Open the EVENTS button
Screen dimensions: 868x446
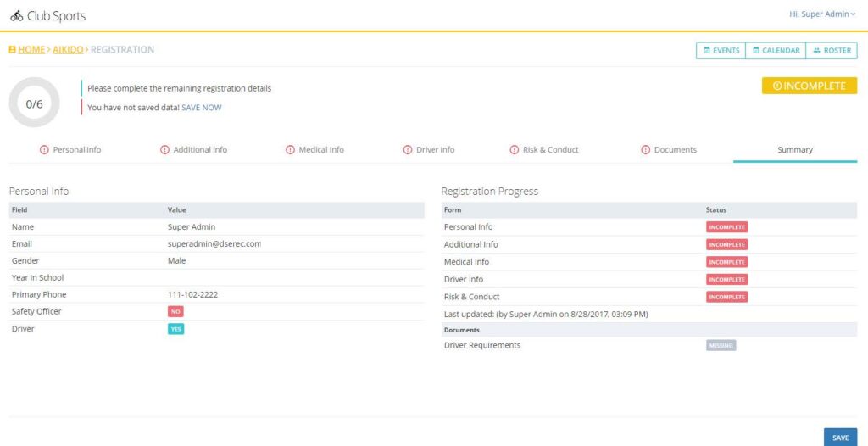tap(721, 50)
